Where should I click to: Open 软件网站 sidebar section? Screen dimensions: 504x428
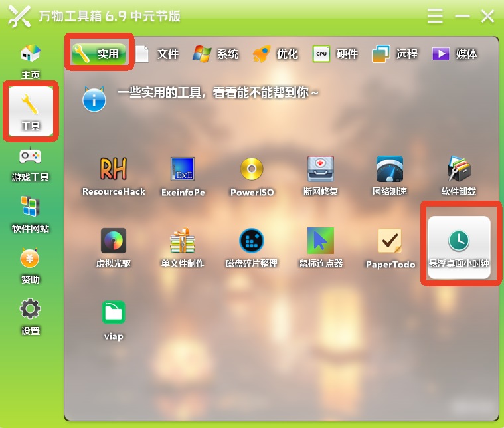tap(31, 215)
